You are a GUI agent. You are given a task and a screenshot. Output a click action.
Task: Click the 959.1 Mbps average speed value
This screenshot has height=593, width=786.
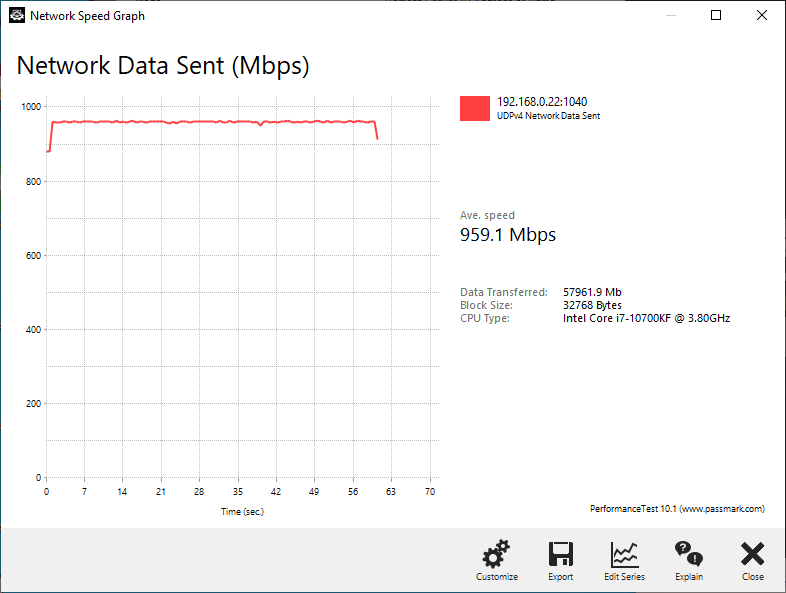point(507,235)
